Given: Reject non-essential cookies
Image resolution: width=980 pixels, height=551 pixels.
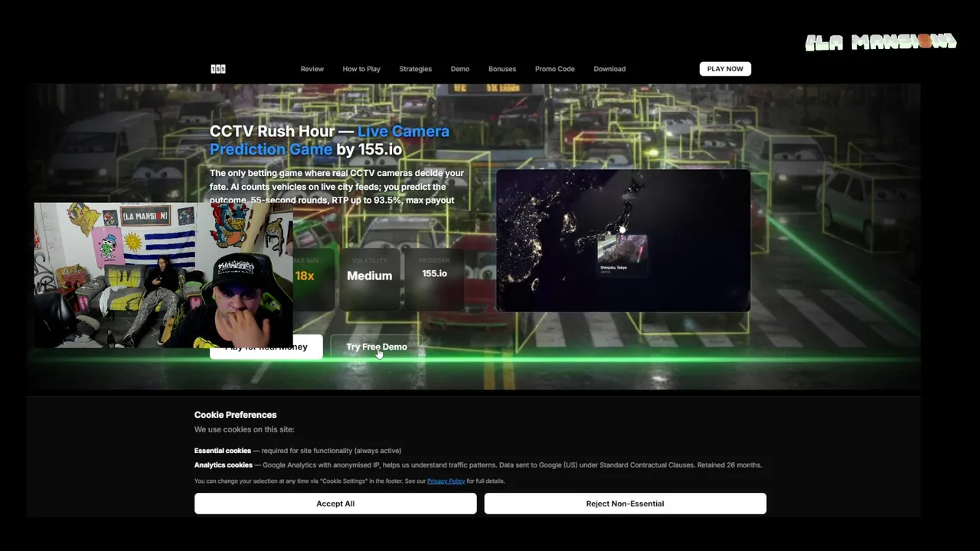Looking at the screenshot, I should [x=625, y=504].
